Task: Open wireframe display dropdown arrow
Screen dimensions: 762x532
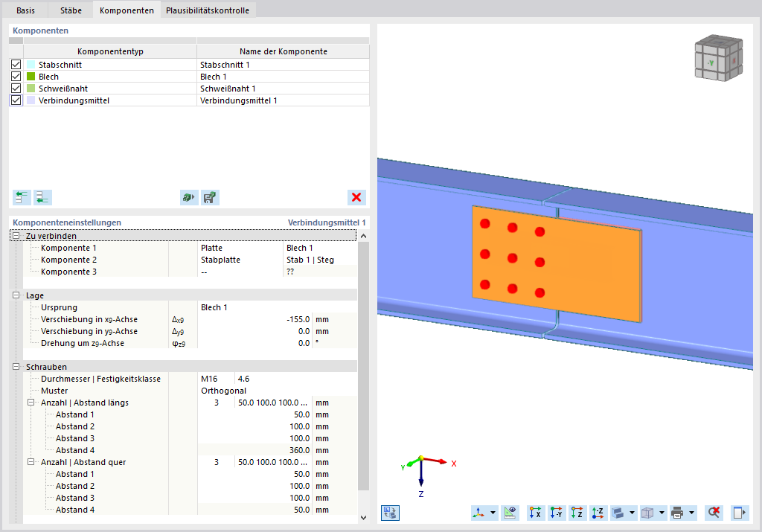Action: (662, 513)
